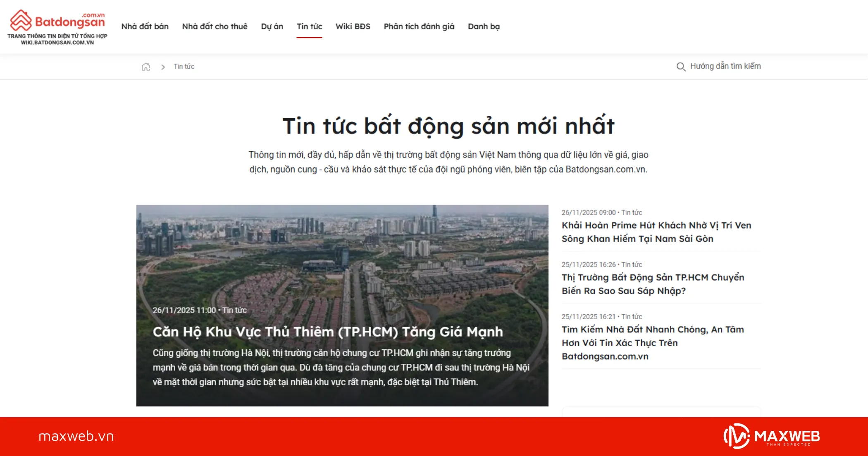The image size is (868, 456).
Task: Open 'Phân tích đánh giá' in the navigation
Action: (x=418, y=26)
